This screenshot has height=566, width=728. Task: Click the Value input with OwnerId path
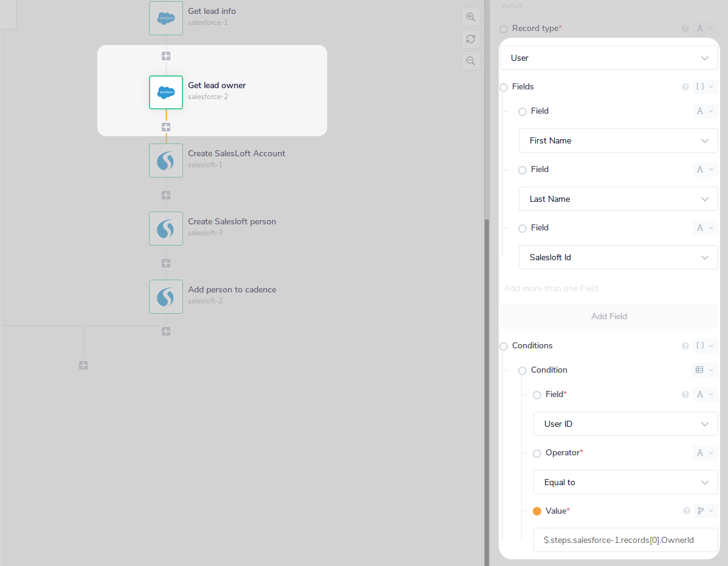coord(625,540)
